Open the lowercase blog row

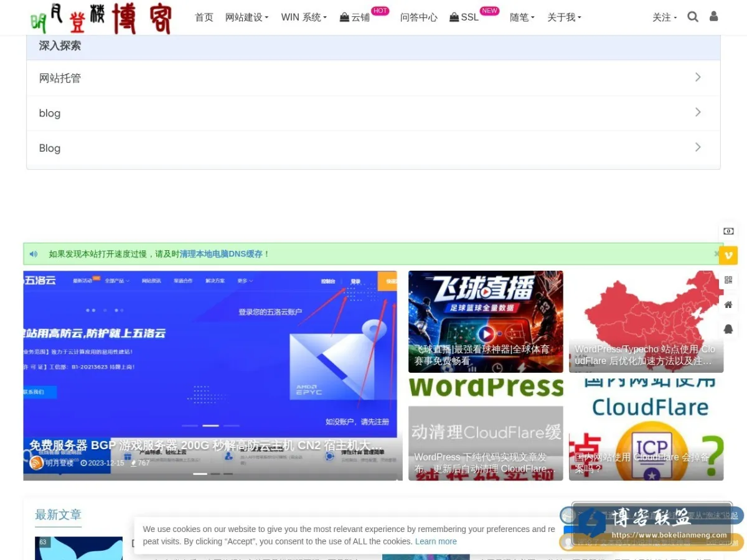click(x=374, y=113)
